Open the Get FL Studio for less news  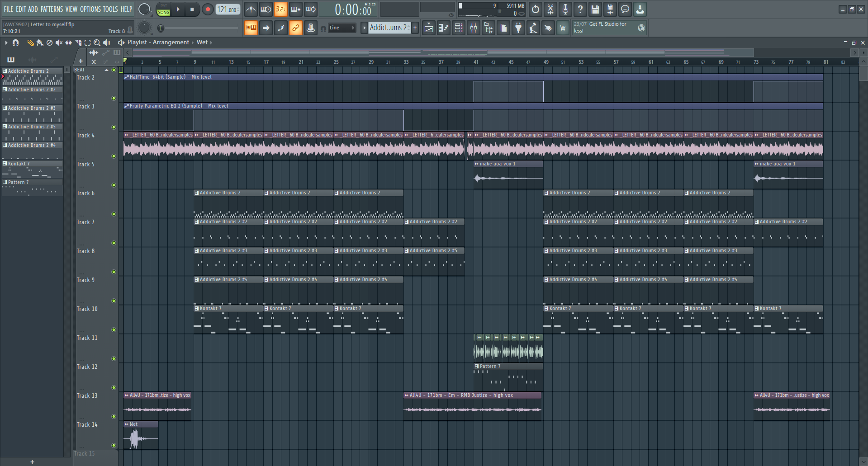click(609, 28)
